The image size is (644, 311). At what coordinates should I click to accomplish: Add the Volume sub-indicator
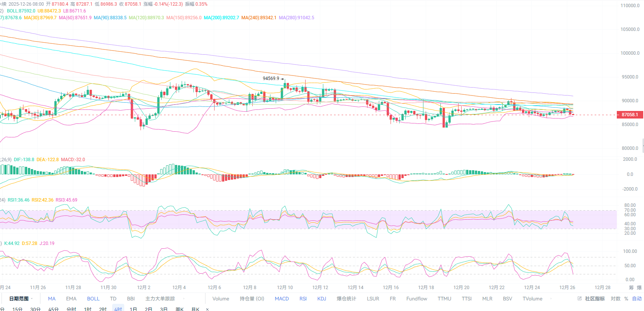pyautogui.click(x=221, y=299)
